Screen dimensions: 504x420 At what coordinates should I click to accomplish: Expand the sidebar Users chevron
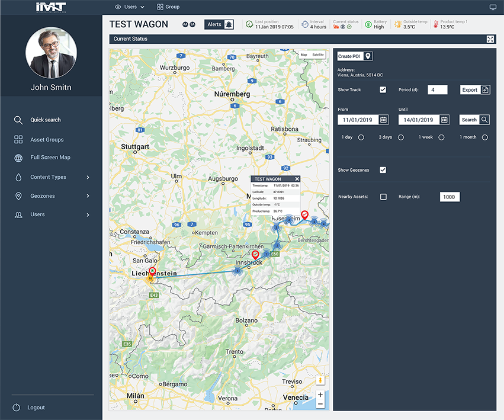pos(88,215)
